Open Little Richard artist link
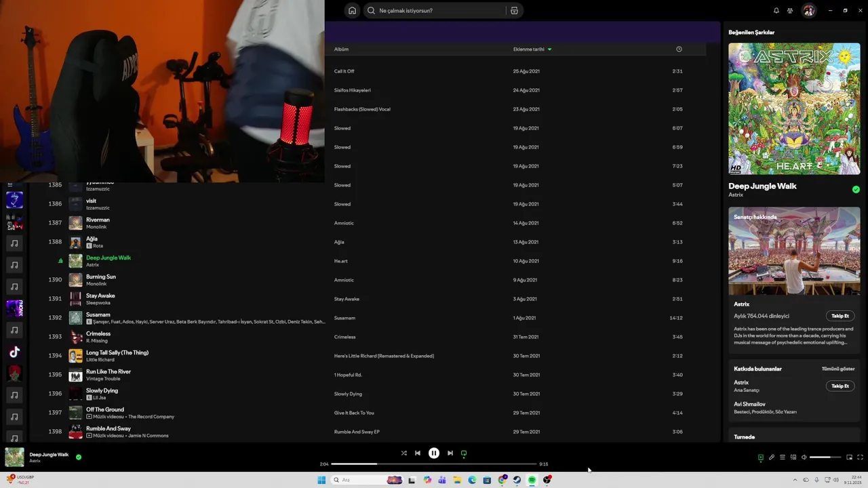The image size is (868, 488). click(x=100, y=359)
